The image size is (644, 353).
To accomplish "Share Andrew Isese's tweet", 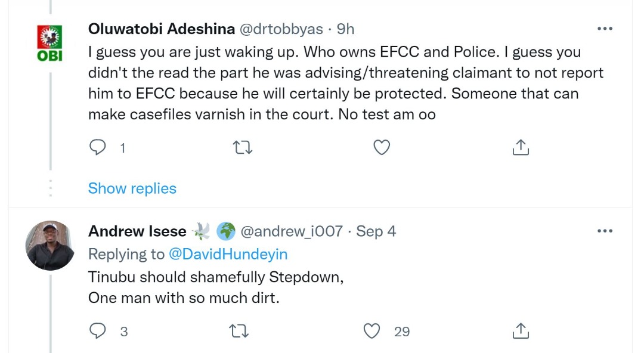I will (521, 331).
